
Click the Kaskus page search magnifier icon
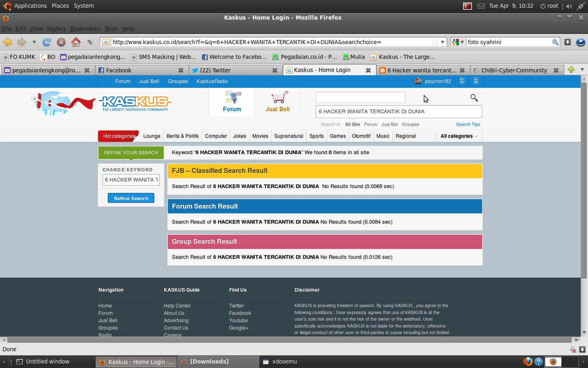[474, 98]
